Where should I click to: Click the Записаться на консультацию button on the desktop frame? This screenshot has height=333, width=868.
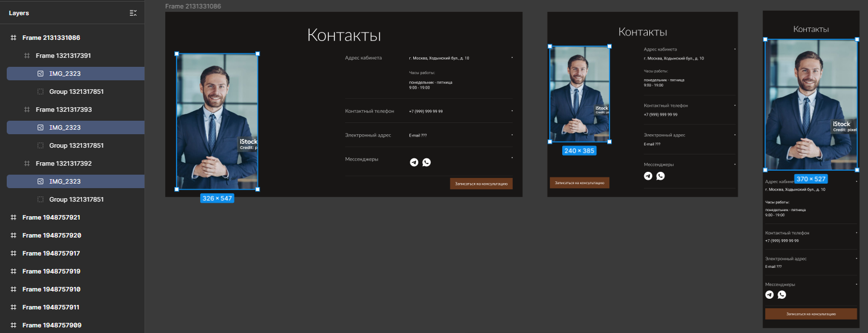click(x=481, y=184)
